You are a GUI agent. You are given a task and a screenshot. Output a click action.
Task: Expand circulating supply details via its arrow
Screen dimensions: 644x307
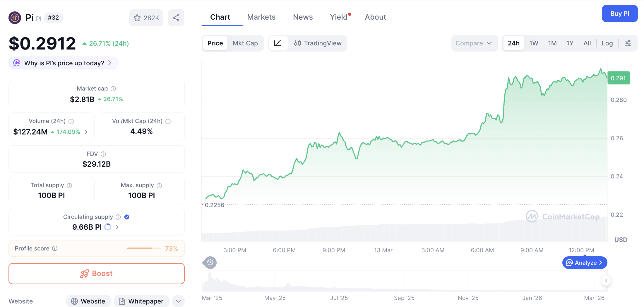(117, 227)
